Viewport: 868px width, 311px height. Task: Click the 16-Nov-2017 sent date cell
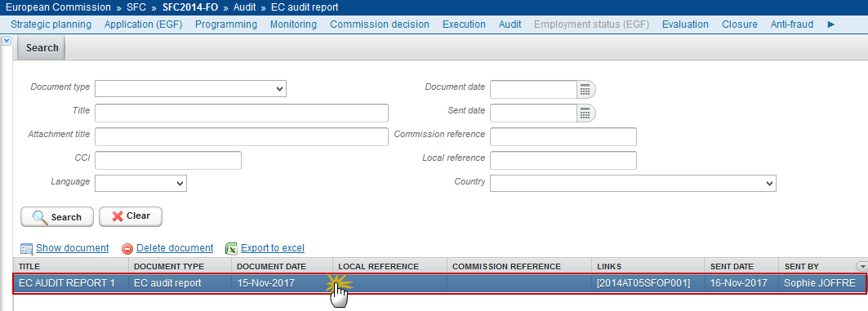tap(741, 283)
